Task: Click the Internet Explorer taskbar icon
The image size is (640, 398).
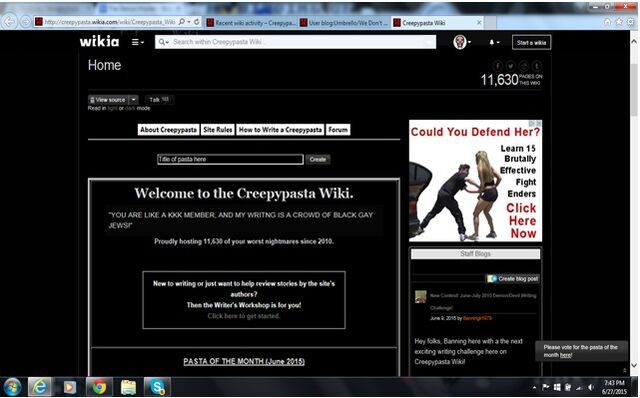Action: point(39,387)
